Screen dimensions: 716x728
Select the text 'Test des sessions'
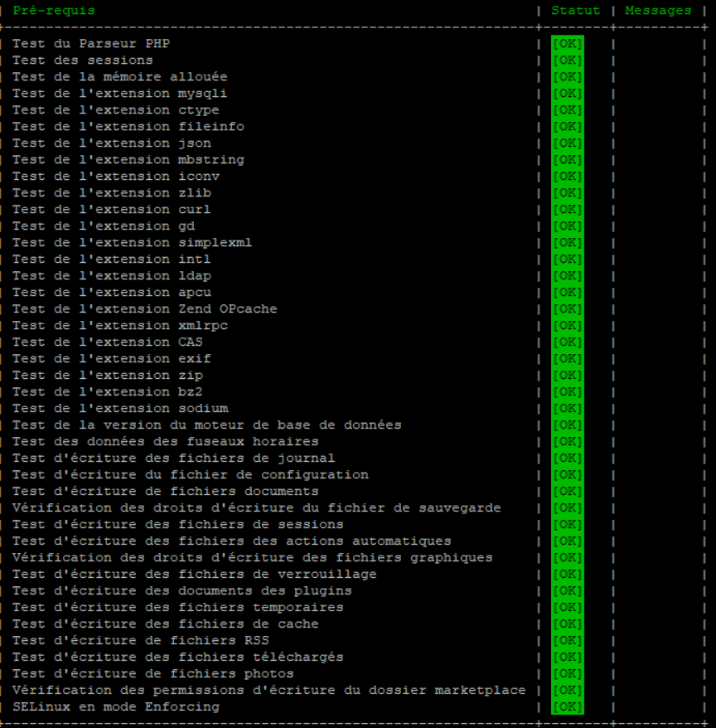pyautogui.click(x=83, y=61)
